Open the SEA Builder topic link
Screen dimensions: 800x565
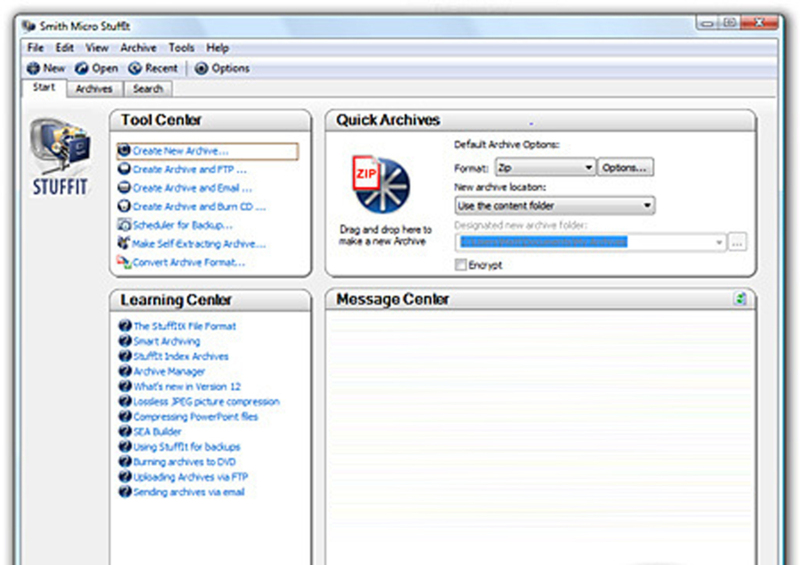tap(157, 431)
